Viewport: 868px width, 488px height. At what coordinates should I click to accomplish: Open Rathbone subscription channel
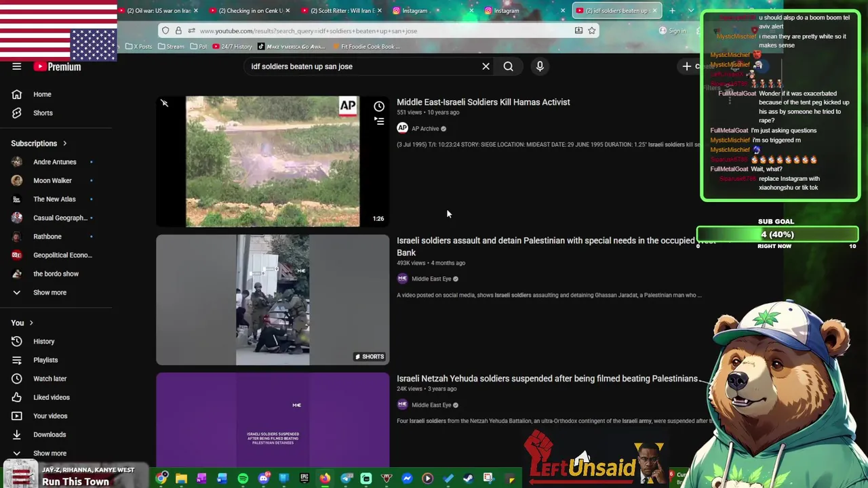click(47, 237)
